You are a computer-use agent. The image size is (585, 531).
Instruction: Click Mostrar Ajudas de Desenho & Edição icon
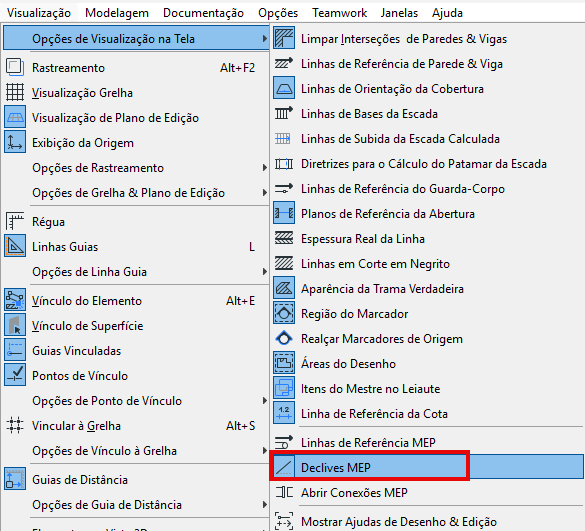tap(284, 521)
